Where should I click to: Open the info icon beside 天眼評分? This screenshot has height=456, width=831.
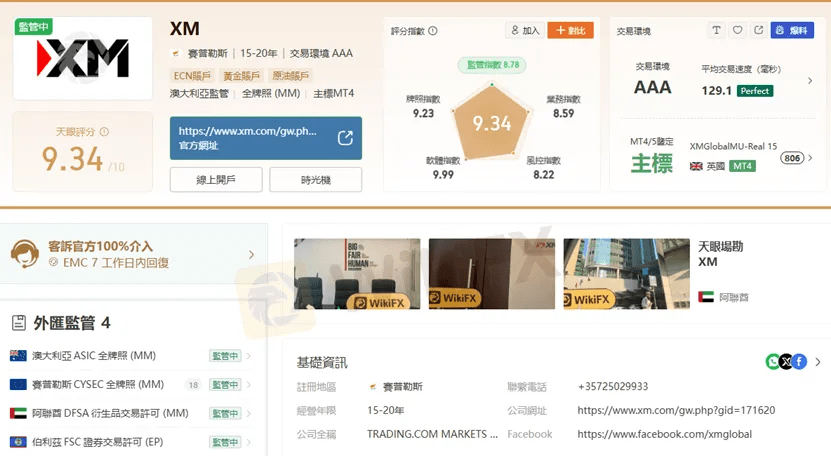click(104, 131)
